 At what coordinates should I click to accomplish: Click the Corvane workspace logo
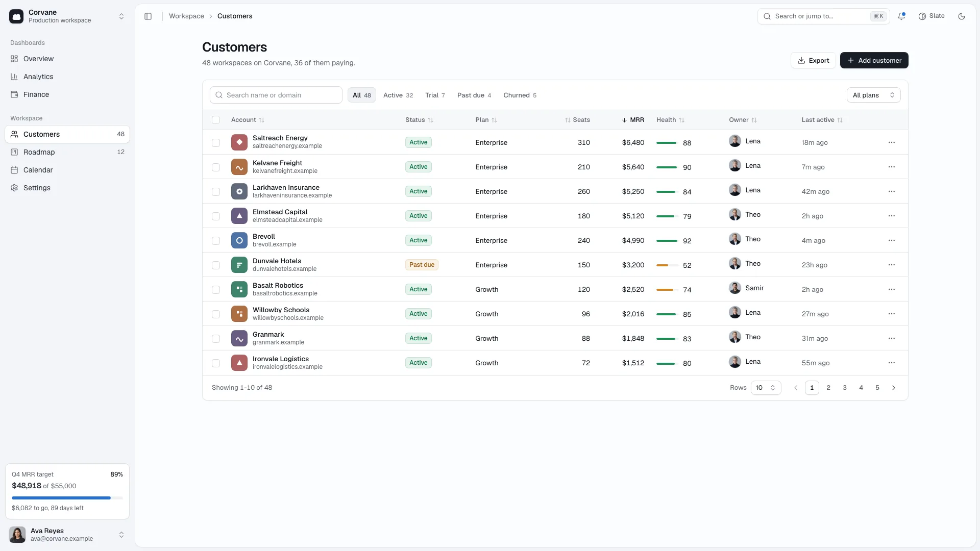tap(16, 16)
